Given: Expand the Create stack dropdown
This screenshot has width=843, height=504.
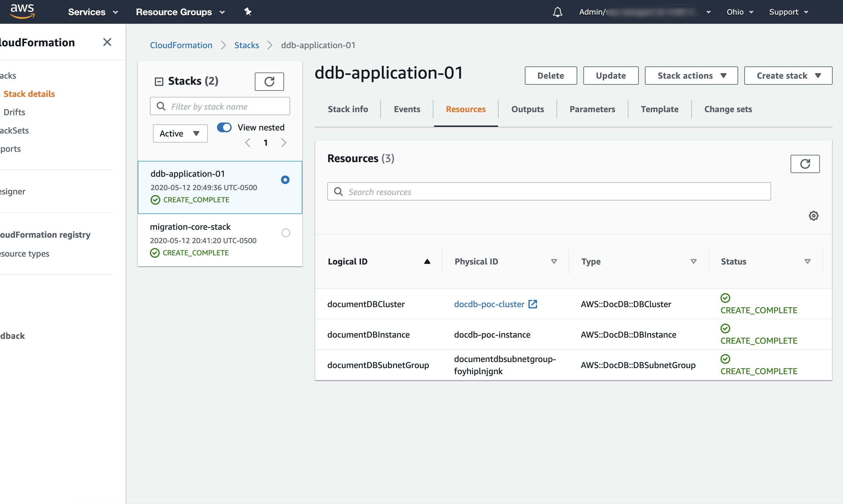Looking at the screenshot, I should (788, 75).
